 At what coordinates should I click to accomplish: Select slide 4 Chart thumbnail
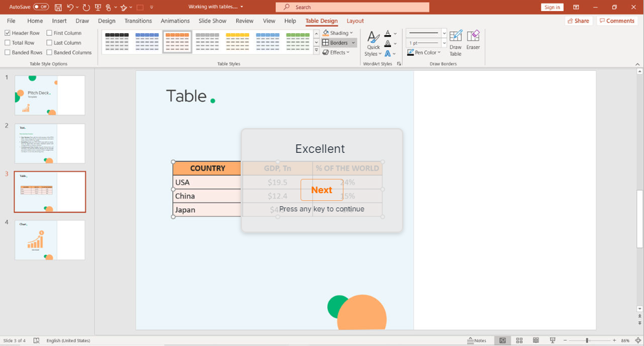[49, 240]
